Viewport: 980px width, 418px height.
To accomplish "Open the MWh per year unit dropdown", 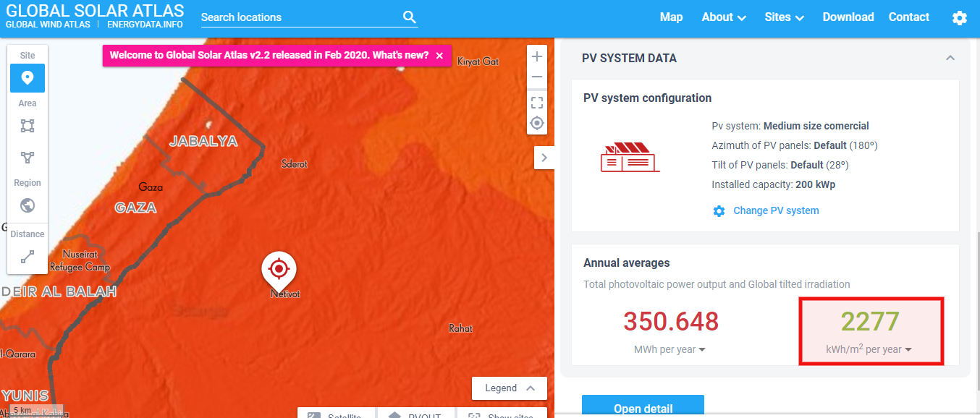I will [x=669, y=350].
